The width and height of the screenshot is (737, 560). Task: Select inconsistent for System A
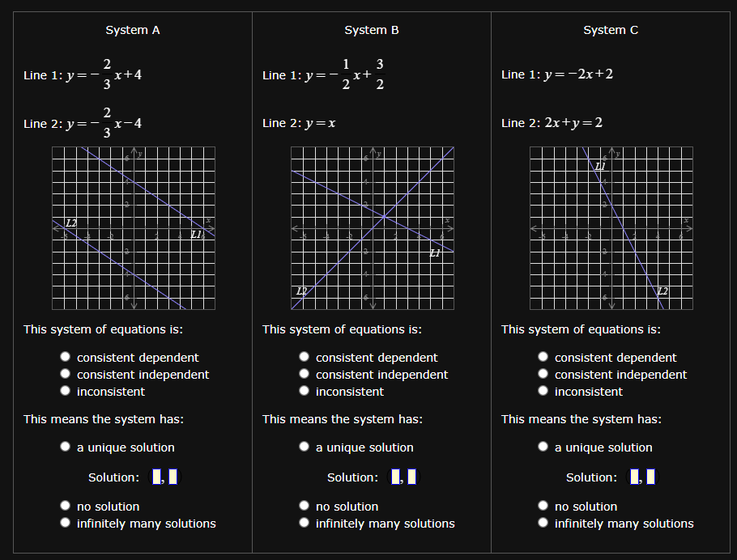point(65,390)
